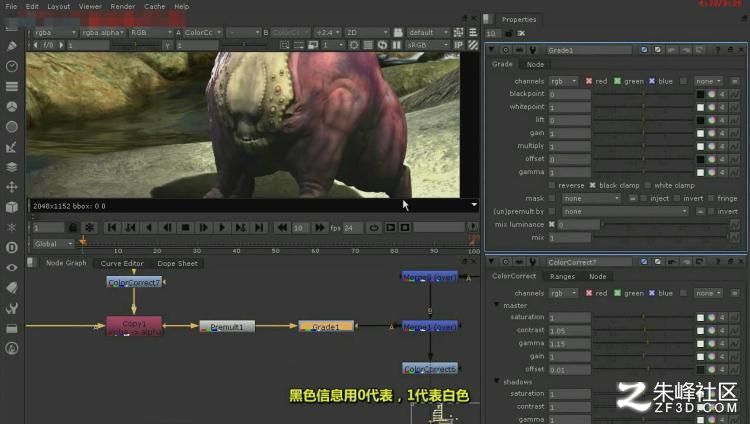Open the Keyer nodes icon
750x424 pixels.
11,147
